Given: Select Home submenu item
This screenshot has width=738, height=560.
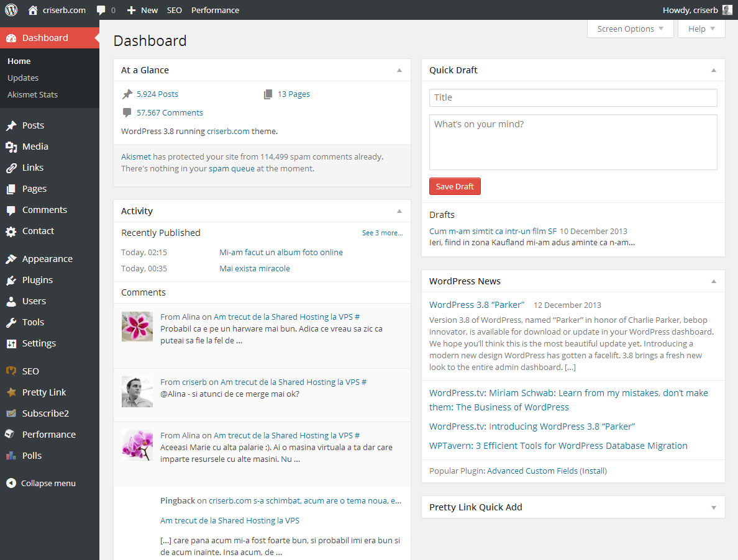Looking at the screenshot, I should click(x=19, y=61).
